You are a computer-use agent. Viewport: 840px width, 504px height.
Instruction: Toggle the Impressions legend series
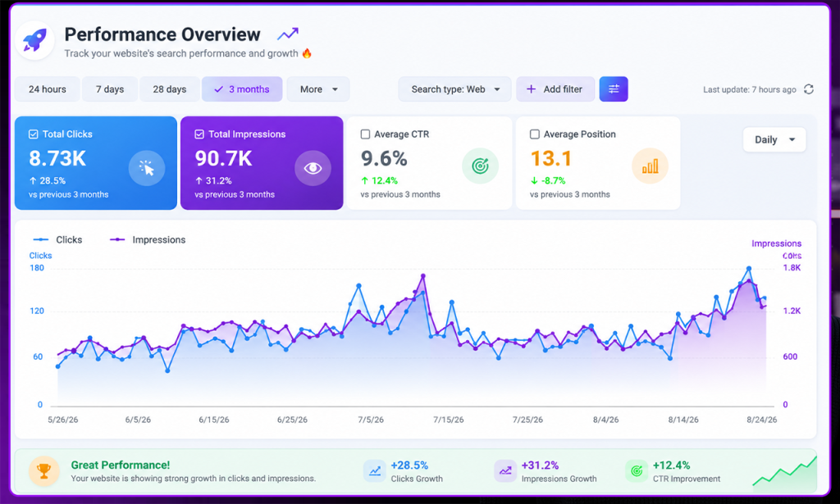148,239
